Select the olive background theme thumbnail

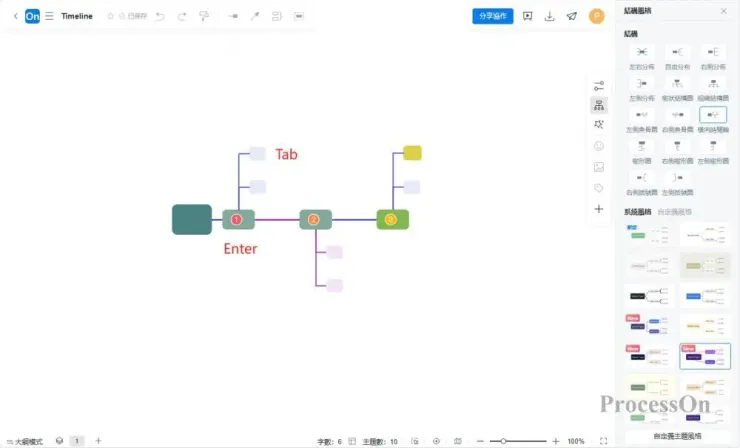pos(705,266)
